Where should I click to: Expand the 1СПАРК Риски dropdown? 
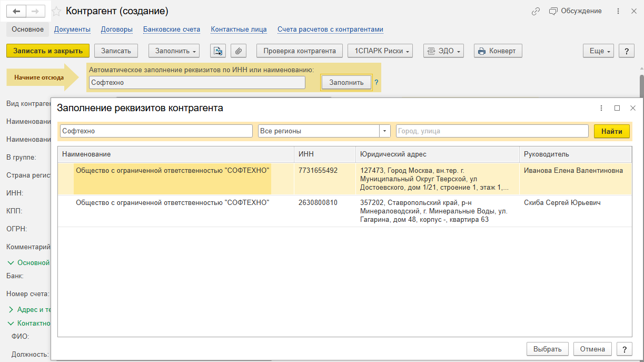point(380,51)
